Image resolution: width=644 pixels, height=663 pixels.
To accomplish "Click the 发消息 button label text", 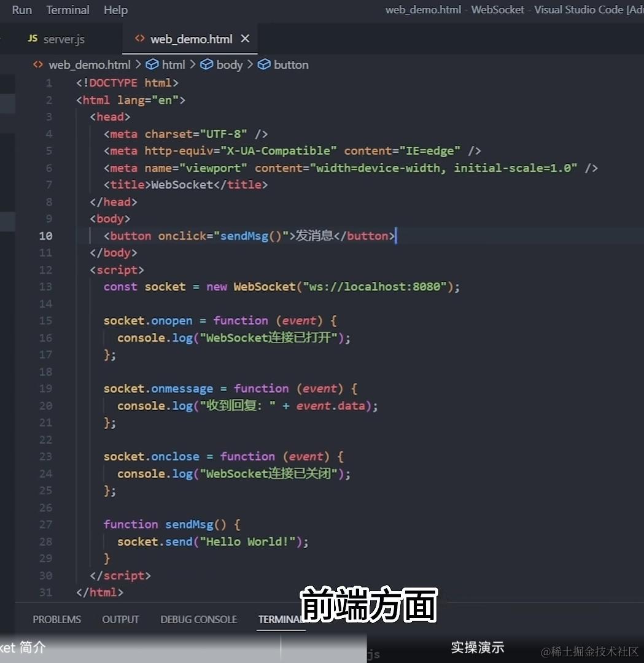I will (x=314, y=236).
